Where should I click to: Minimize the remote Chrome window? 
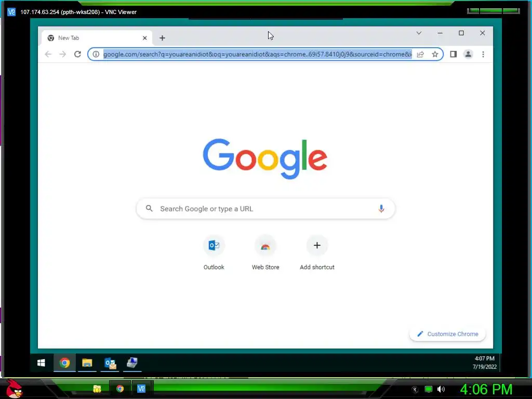(440, 33)
